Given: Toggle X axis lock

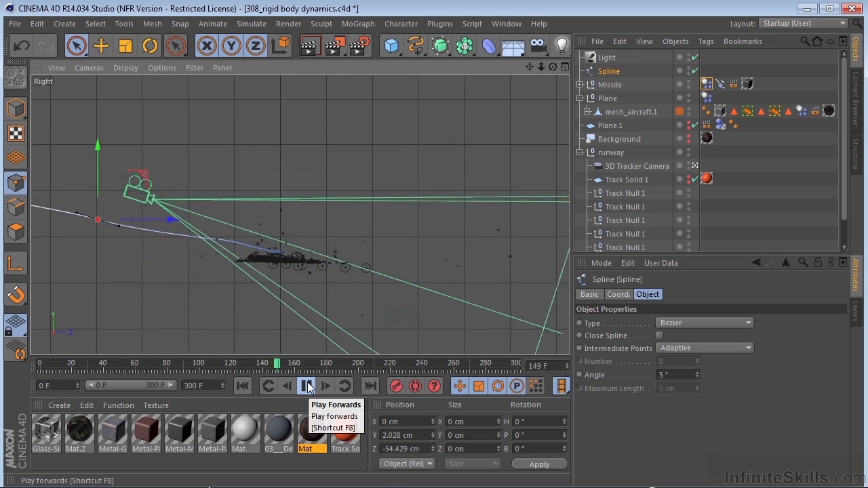Looking at the screenshot, I should click(x=207, y=45).
